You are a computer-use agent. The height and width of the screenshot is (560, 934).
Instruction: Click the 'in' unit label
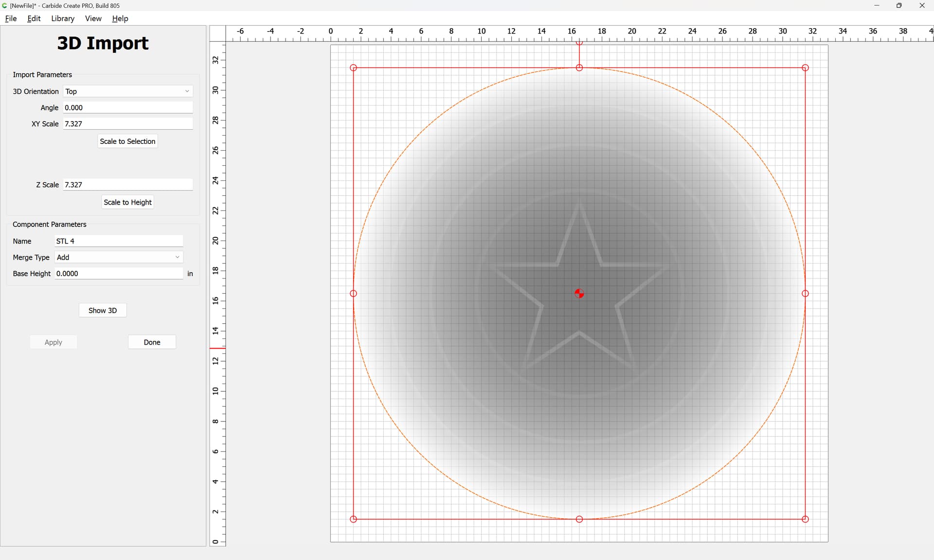[190, 274]
